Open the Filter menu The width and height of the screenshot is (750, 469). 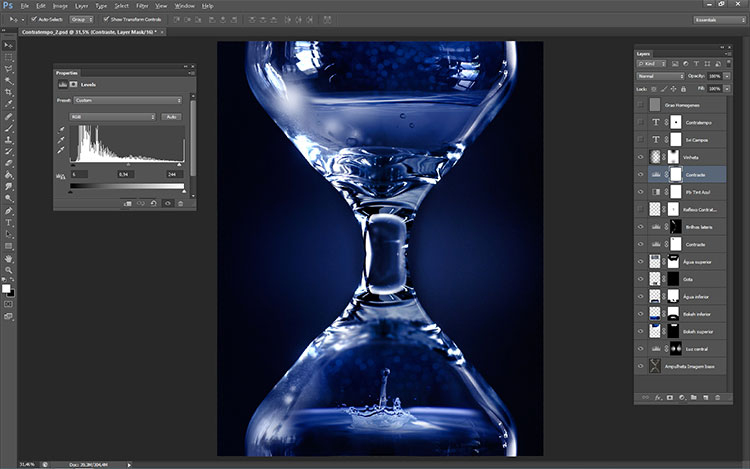click(x=142, y=6)
